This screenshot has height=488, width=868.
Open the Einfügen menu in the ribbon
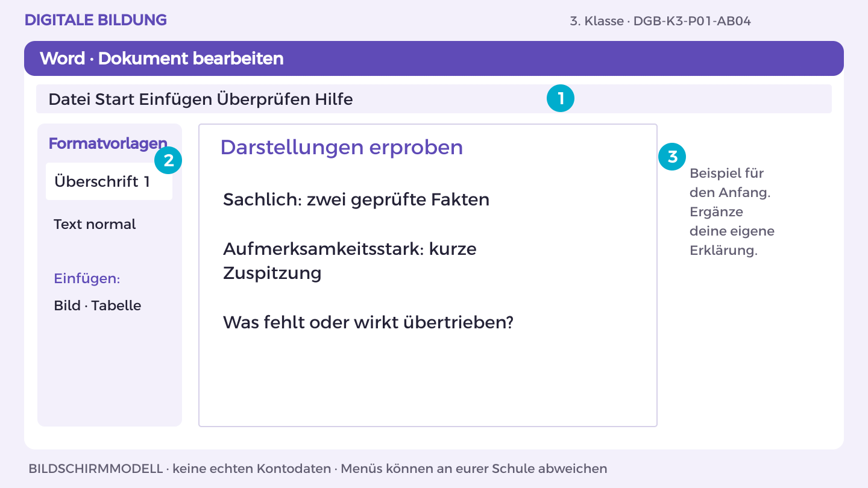coord(175,99)
